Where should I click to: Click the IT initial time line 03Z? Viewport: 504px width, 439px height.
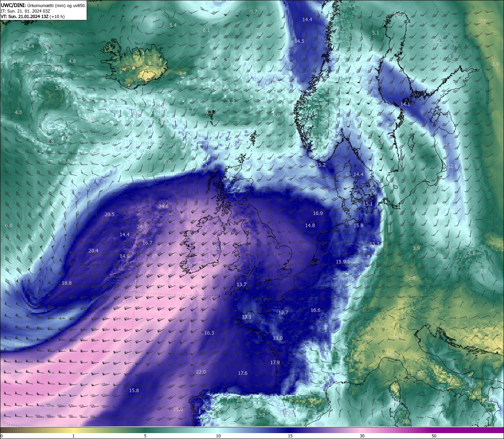click(25, 11)
